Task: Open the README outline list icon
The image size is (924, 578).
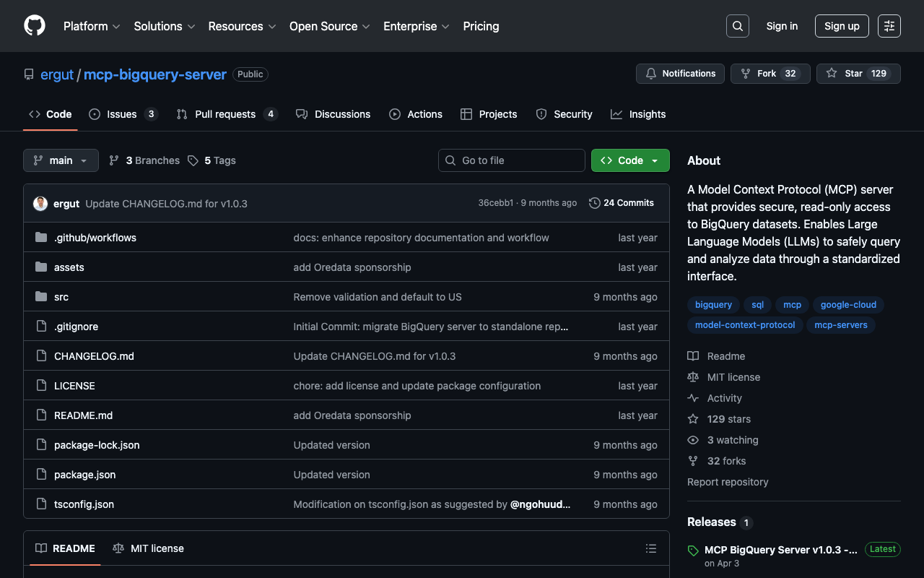Action: click(x=650, y=548)
